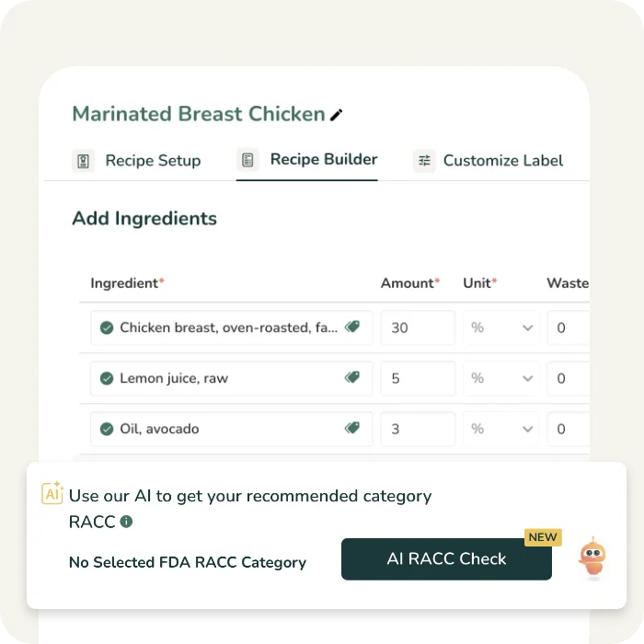
Task: Click the tag icon on Oil, avocado row
Action: 352,428
